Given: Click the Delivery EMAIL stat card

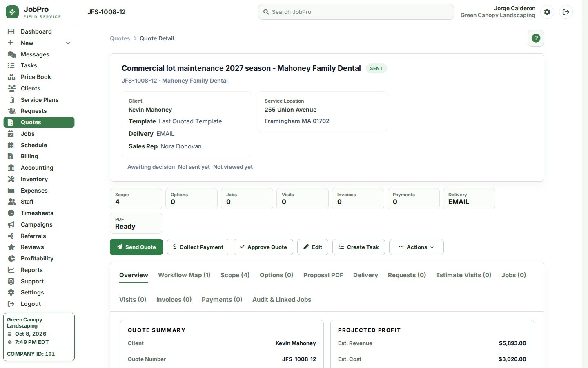Looking at the screenshot, I should click(469, 199).
